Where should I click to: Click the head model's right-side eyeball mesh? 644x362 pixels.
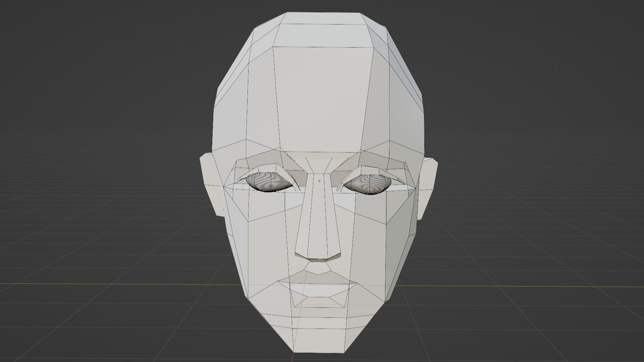click(368, 185)
